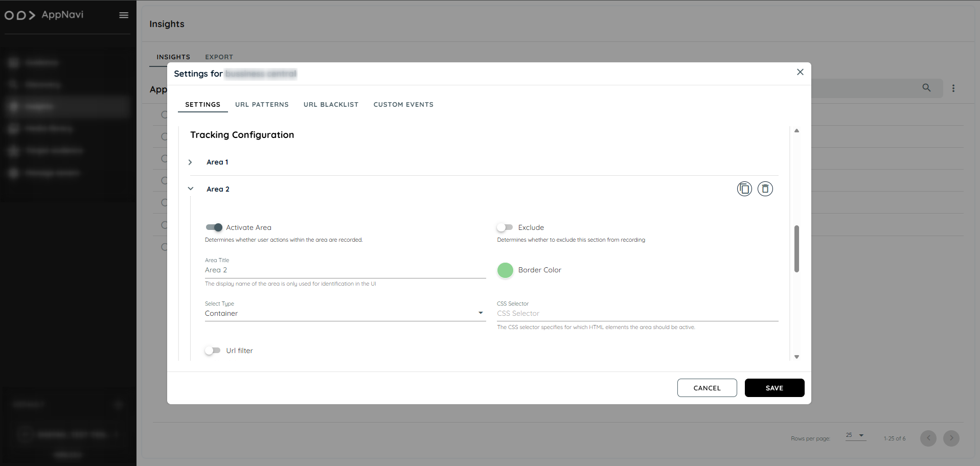This screenshot has height=466, width=980.
Task: Click the duplicate Area 2 icon
Action: click(744, 189)
